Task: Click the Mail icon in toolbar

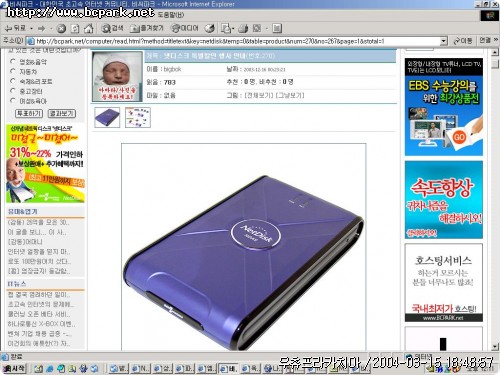Action: [226, 29]
